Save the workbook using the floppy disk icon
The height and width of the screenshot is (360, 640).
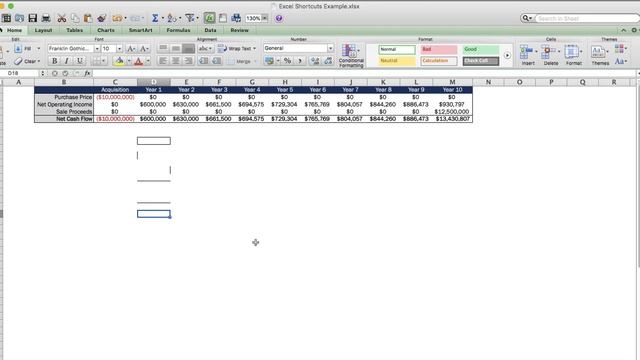[x=33, y=18]
